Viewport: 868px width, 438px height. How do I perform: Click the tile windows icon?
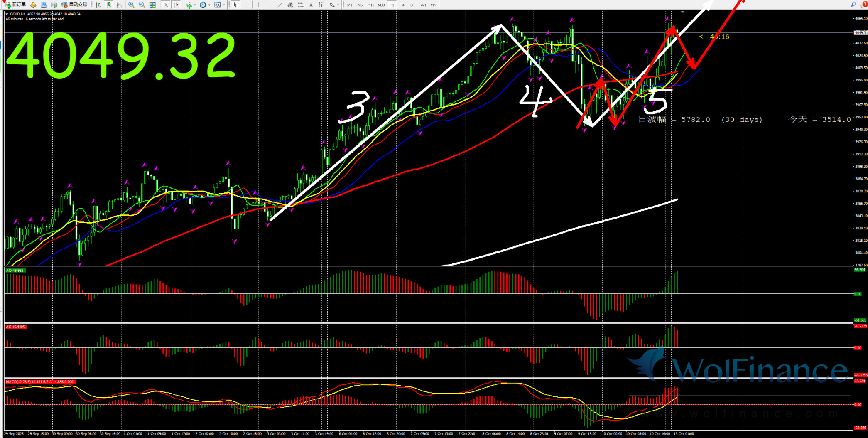(x=153, y=5)
